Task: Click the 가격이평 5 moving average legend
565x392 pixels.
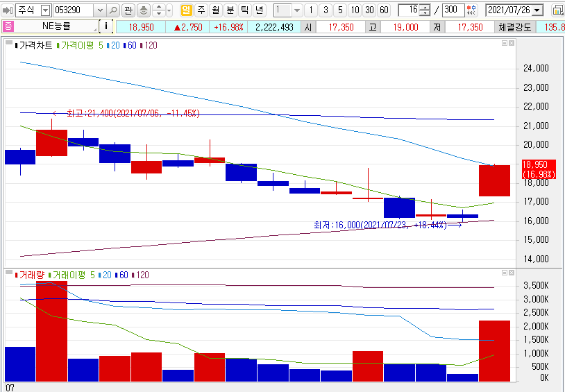Action: (x=80, y=45)
